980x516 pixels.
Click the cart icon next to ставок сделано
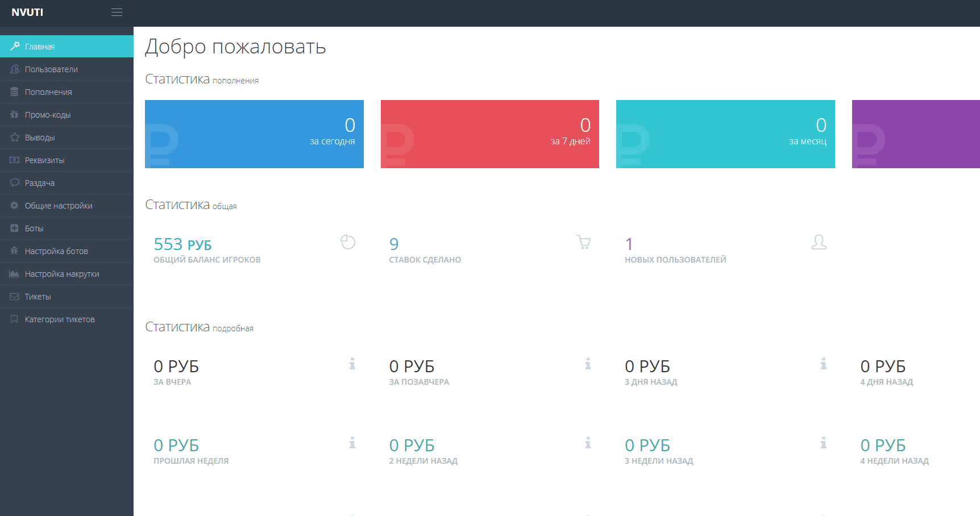click(583, 242)
